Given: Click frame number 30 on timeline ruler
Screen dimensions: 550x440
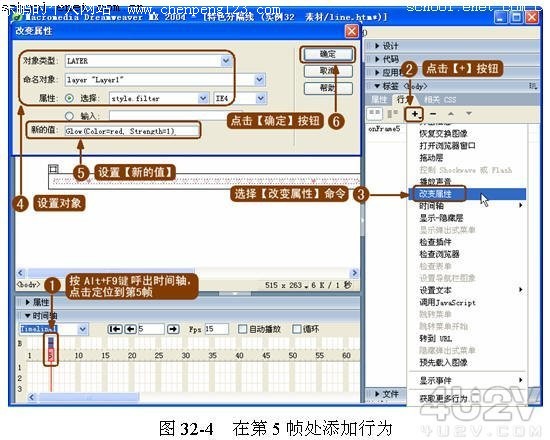Looking at the screenshot, I should click(x=186, y=355).
